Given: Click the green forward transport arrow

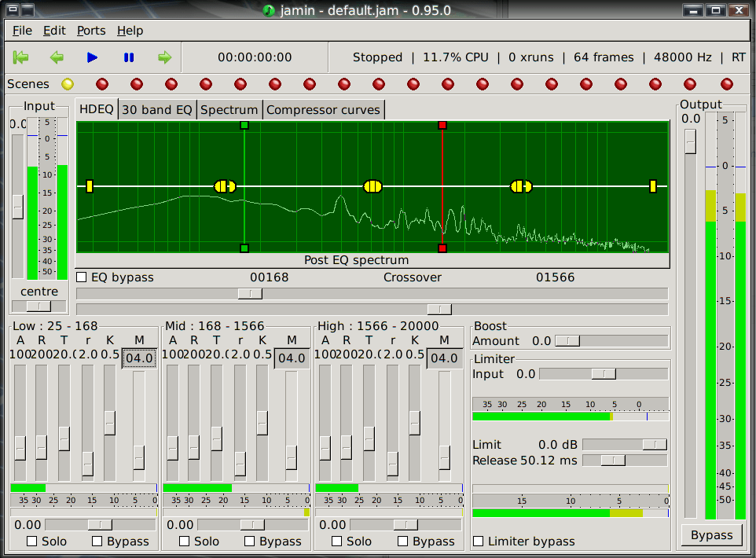Looking at the screenshot, I should 164,57.
